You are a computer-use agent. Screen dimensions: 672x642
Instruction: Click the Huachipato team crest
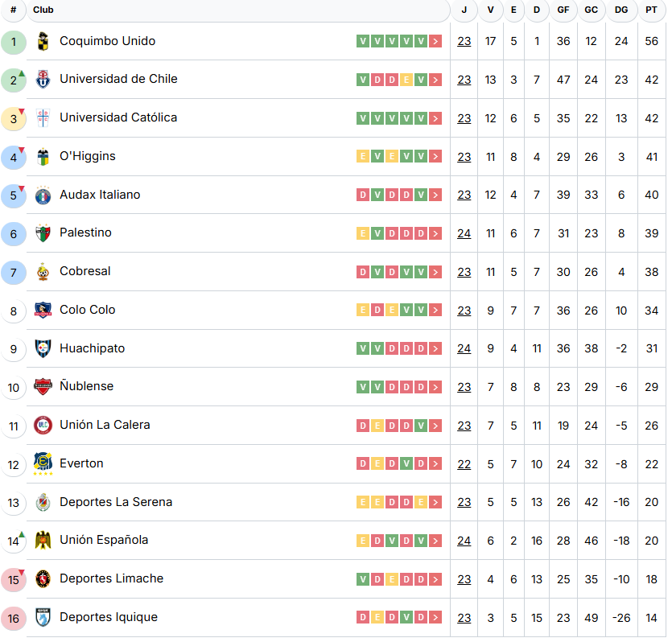point(43,349)
